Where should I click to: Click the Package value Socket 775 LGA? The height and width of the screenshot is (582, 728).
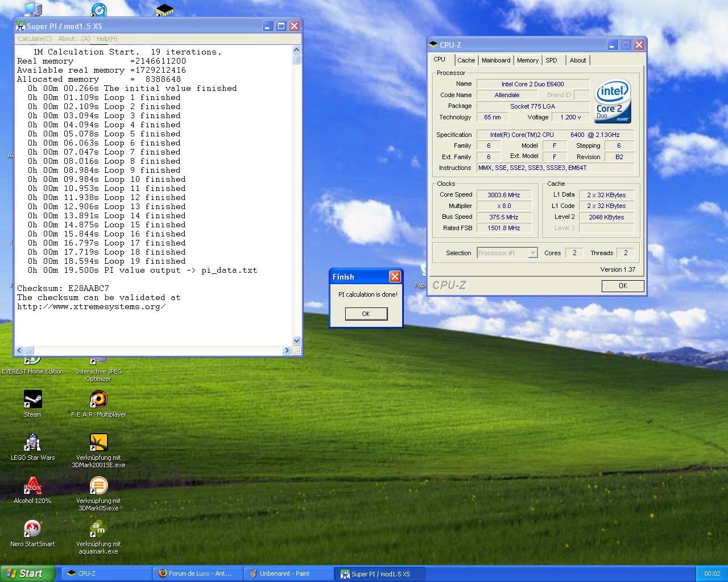coord(533,106)
